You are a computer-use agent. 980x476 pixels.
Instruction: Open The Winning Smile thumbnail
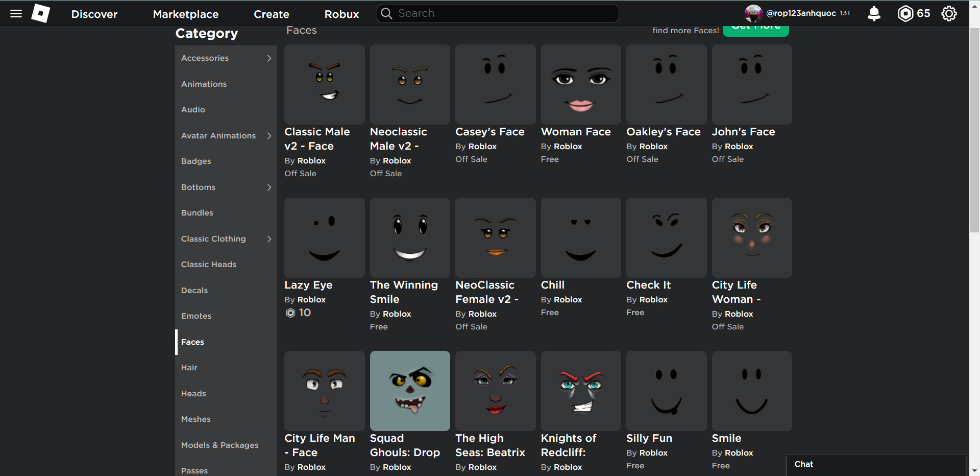click(410, 237)
